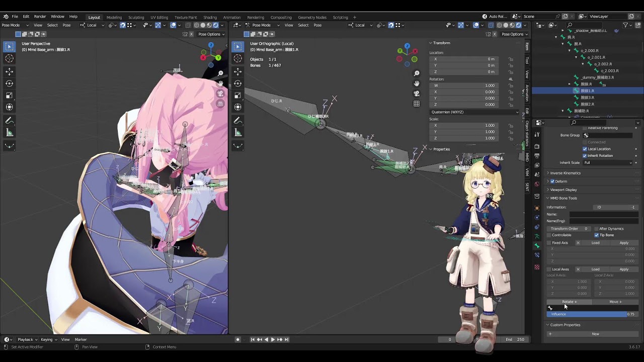The height and width of the screenshot is (362, 644).
Task: Click Load button for Fixed Axis
Action: [x=595, y=243]
